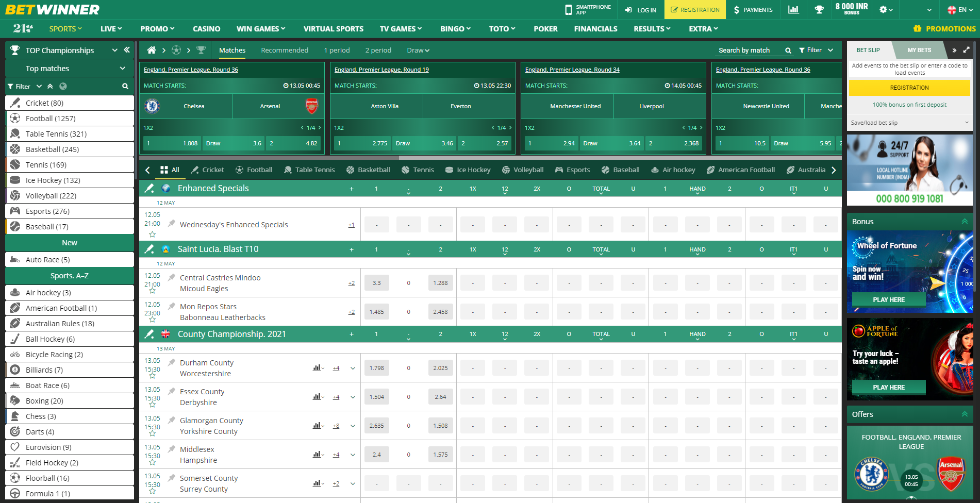980x503 pixels.
Task: Go to home icon in breadcrumb
Action: (x=152, y=50)
